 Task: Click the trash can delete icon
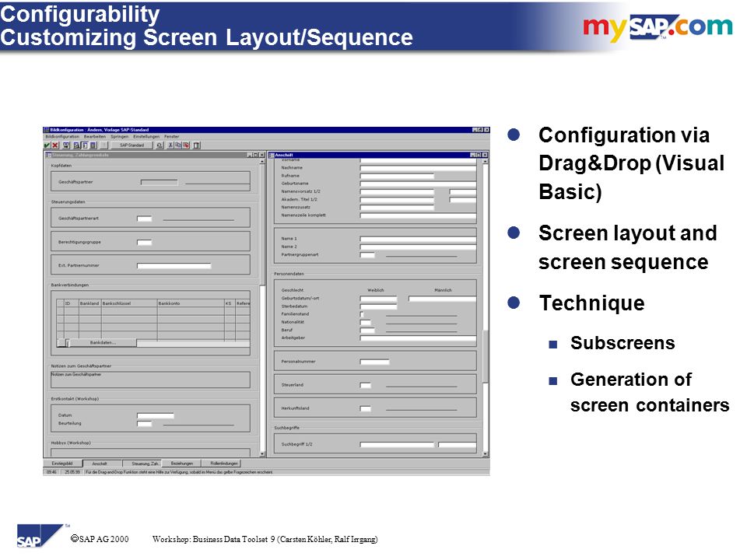pos(197,145)
